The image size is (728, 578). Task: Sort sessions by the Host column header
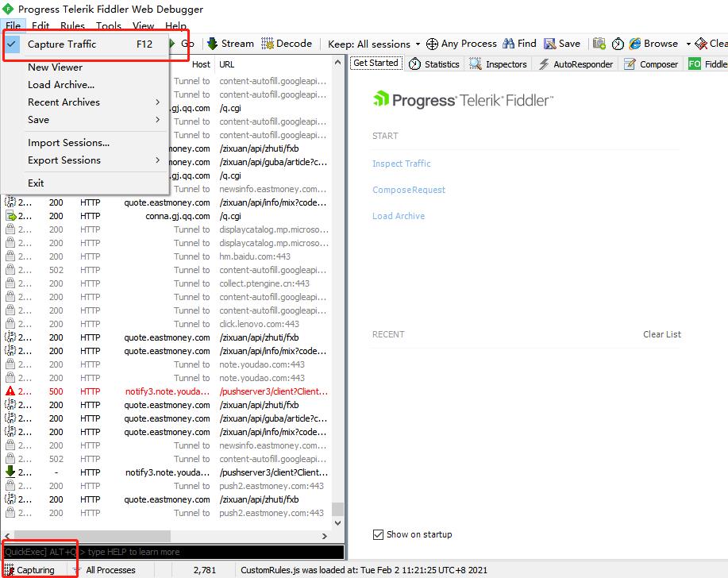click(x=201, y=64)
